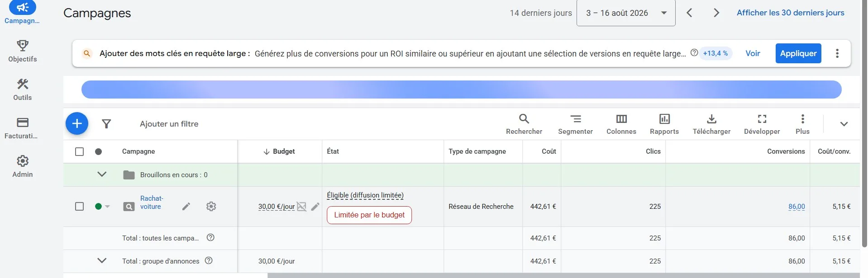868x278 pixels.
Task: Go to previous date range arrow
Action: 689,13
